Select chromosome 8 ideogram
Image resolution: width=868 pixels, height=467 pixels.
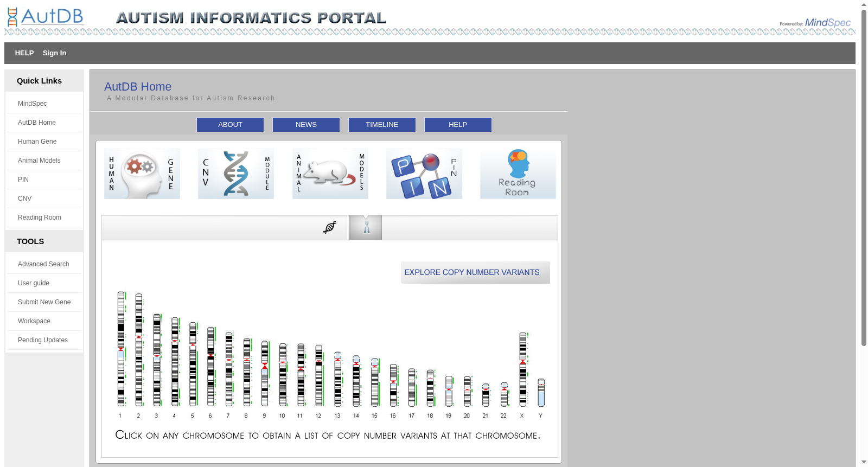[247, 372]
